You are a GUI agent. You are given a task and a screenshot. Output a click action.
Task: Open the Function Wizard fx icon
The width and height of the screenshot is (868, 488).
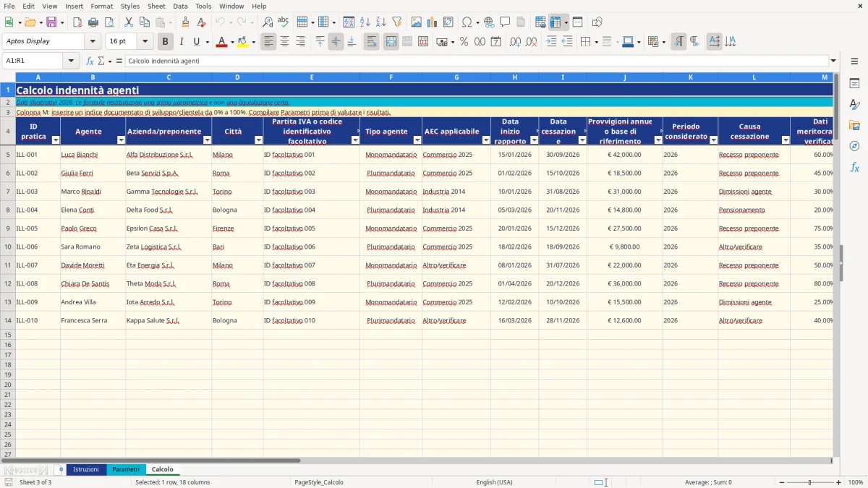pyautogui.click(x=90, y=61)
